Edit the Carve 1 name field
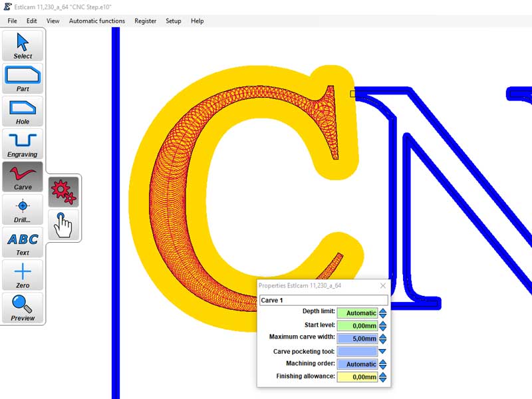The width and height of the screenshot is (532, 399). 323,301
